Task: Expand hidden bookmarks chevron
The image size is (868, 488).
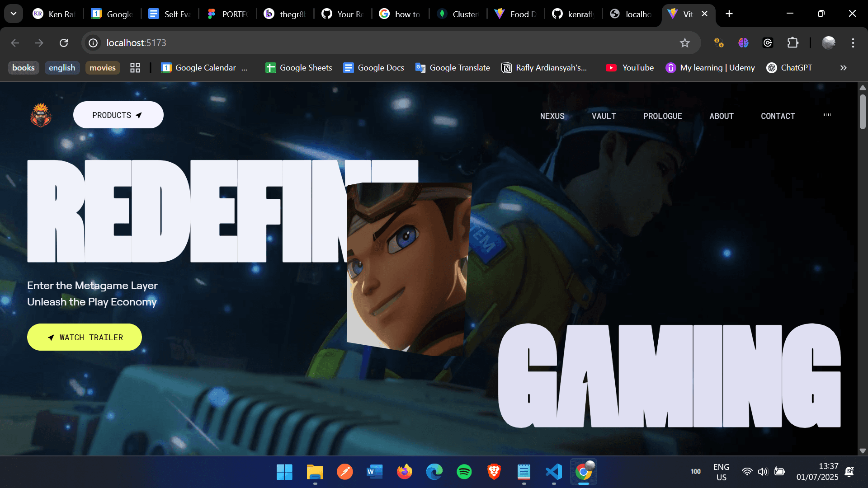Action: pos(843,68)
